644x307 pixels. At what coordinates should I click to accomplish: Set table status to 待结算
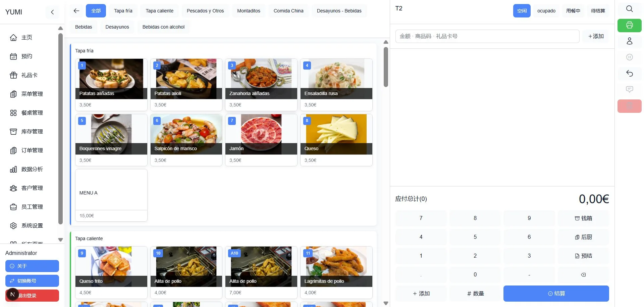click(598, 11)
